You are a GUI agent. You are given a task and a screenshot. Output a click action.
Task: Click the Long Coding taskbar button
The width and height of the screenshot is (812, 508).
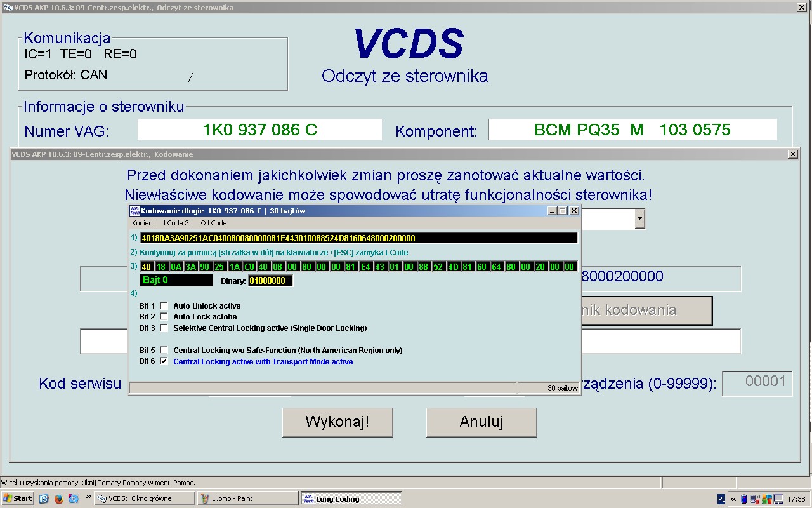(351, 498)
